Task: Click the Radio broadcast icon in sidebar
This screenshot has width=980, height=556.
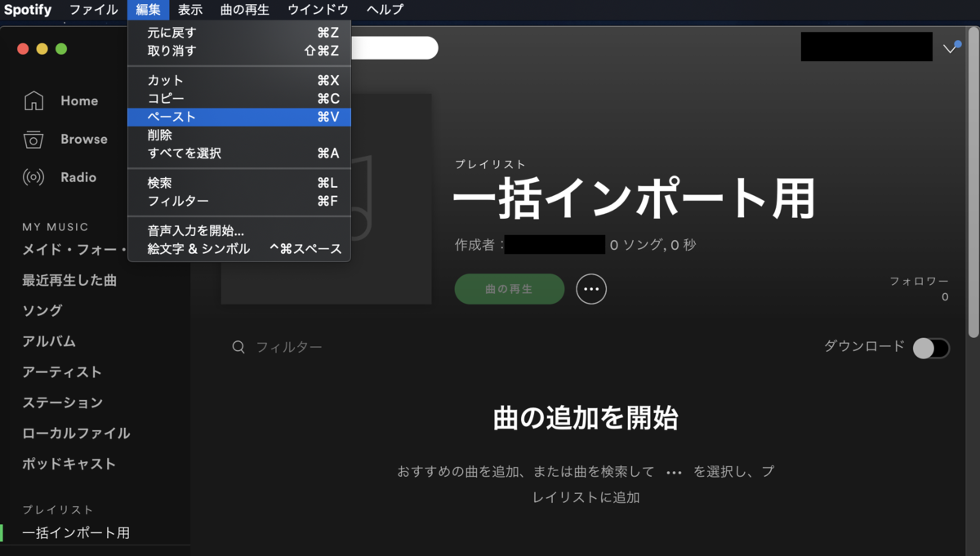Action: (x=33, y=177)
